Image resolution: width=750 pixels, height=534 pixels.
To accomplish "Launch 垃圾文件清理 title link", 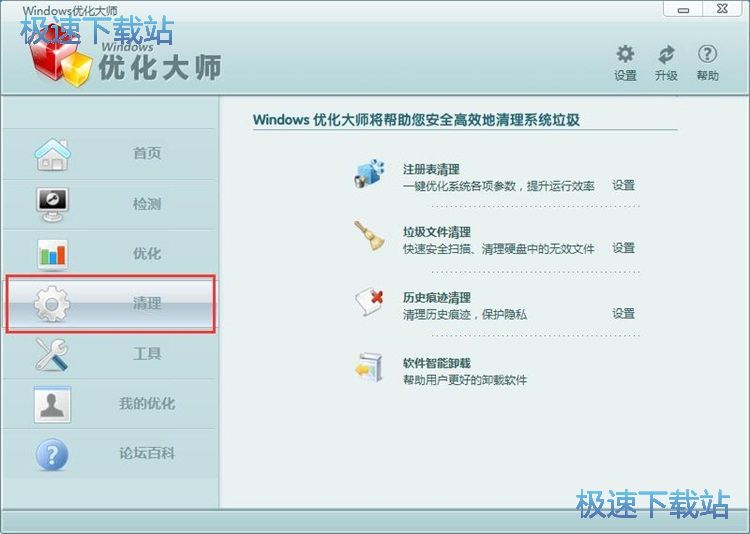I will pos(437,232).
